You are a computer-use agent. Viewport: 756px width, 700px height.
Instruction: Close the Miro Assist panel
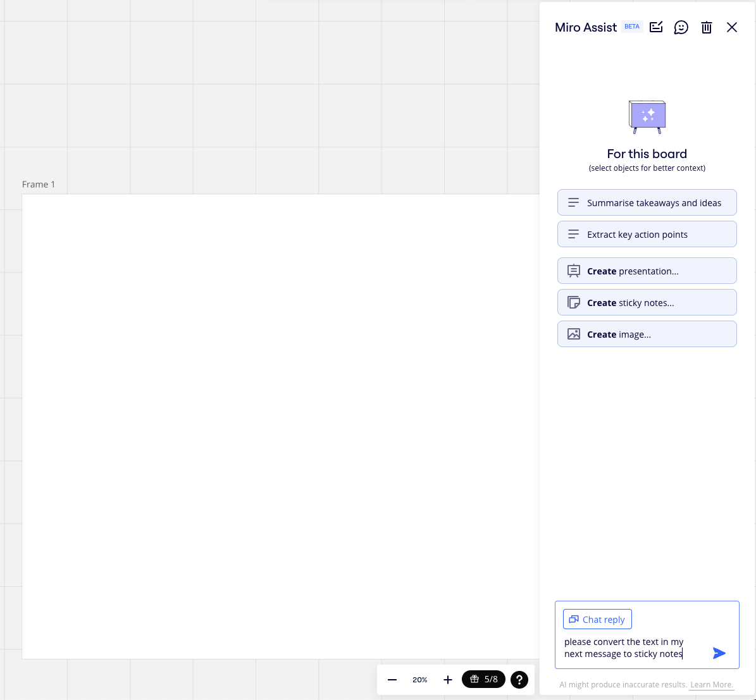732,27
